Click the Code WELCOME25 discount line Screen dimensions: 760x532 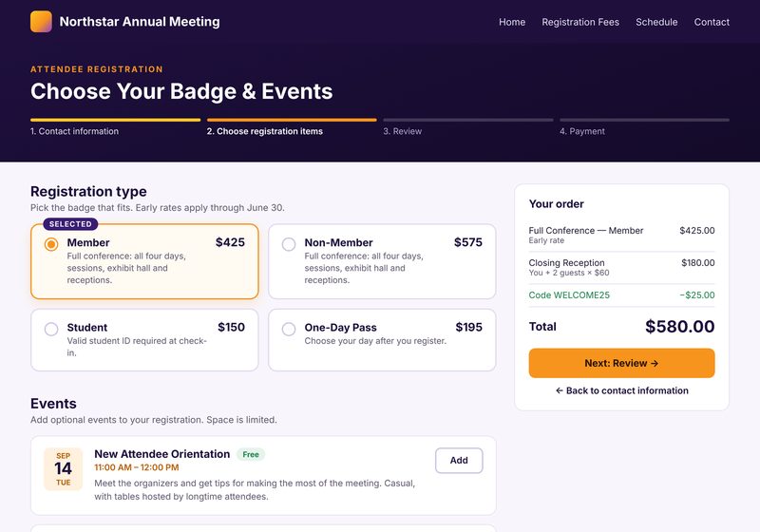(621, 295)
